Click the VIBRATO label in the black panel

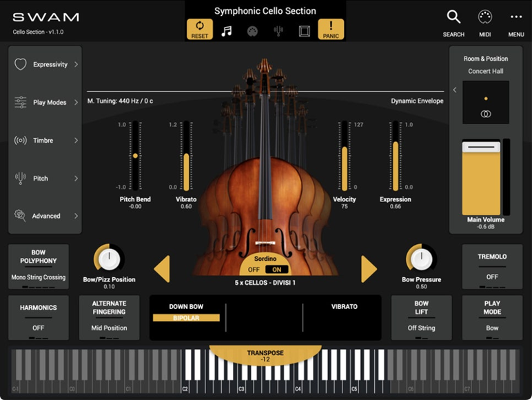[344, 307]
